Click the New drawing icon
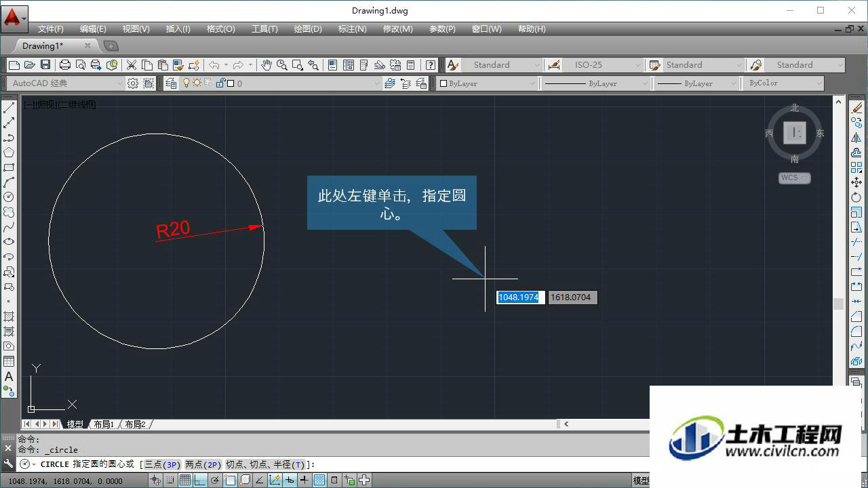Viewport: 868px width, 488px height. coord(14,65)
